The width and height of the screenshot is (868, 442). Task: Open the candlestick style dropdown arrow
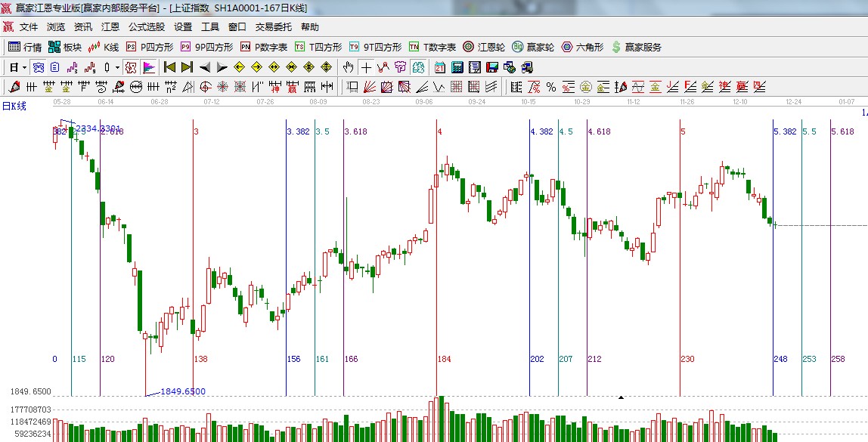coord(117,67)
